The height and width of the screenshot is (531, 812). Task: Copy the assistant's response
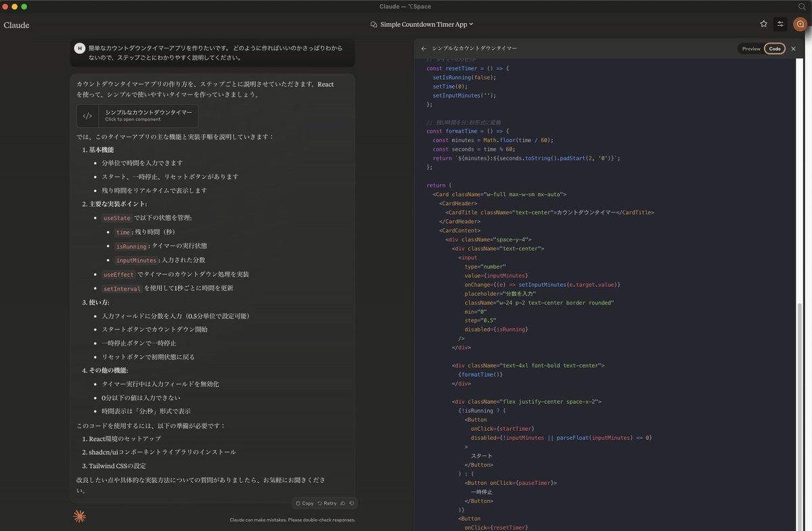304,503
